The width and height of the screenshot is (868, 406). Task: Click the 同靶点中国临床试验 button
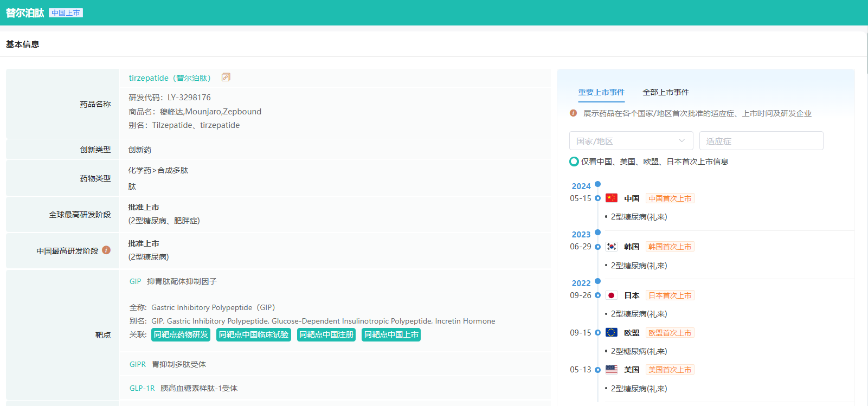(x=254, y=335)
